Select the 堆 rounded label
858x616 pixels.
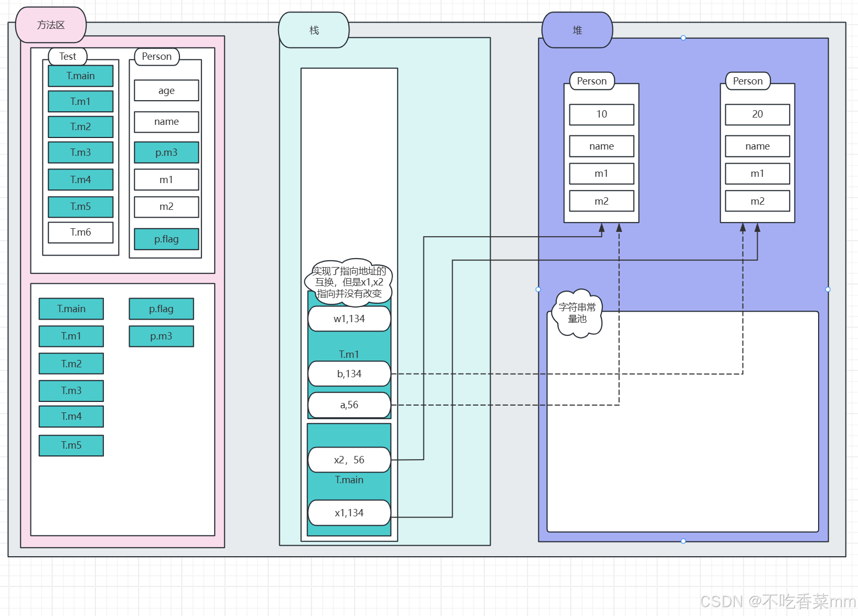(577, 30)
